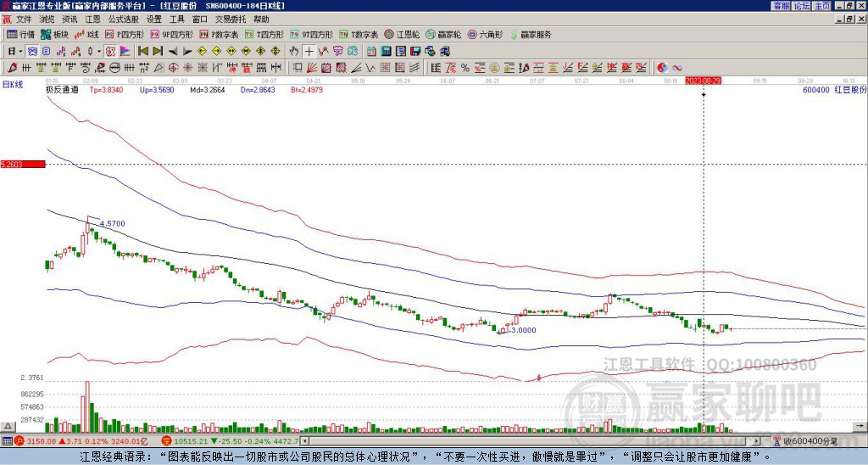Step back with the left arrow
This screenshot has height=465, width=868.
(173, 52)
